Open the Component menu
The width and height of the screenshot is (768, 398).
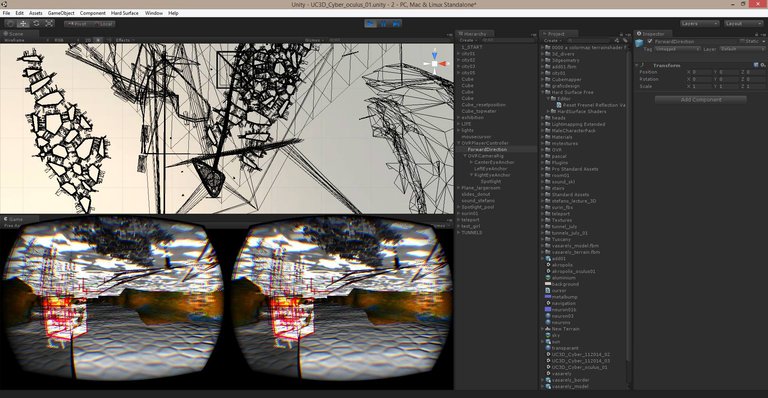[93, 13]
